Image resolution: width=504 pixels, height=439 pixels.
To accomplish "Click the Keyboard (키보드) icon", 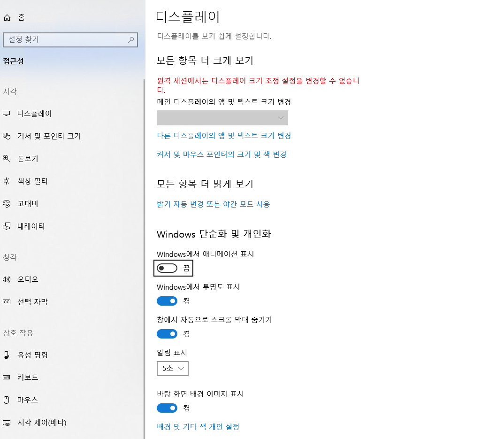I will point(7,377).
